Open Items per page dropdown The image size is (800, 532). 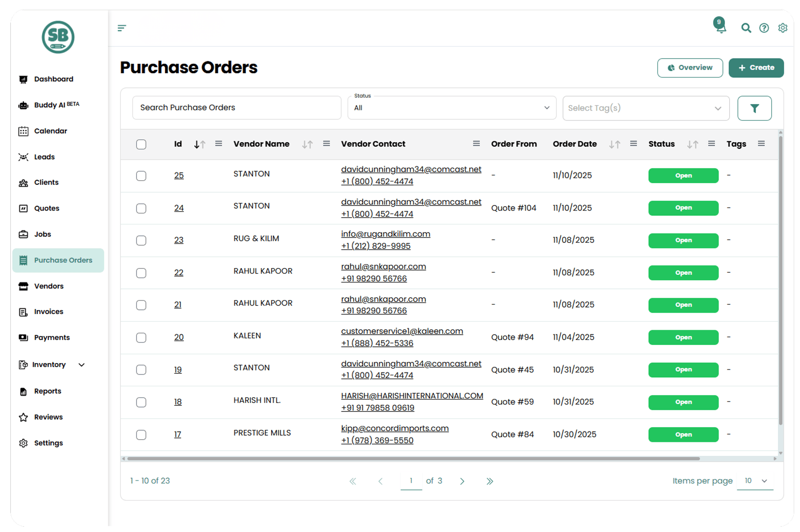coord(755,481)
